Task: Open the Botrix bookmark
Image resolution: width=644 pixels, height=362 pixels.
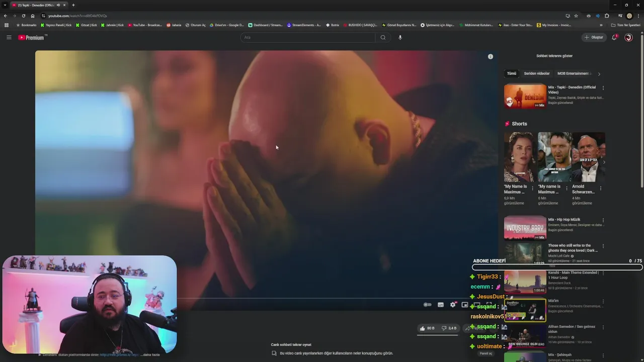Action: 333,25
